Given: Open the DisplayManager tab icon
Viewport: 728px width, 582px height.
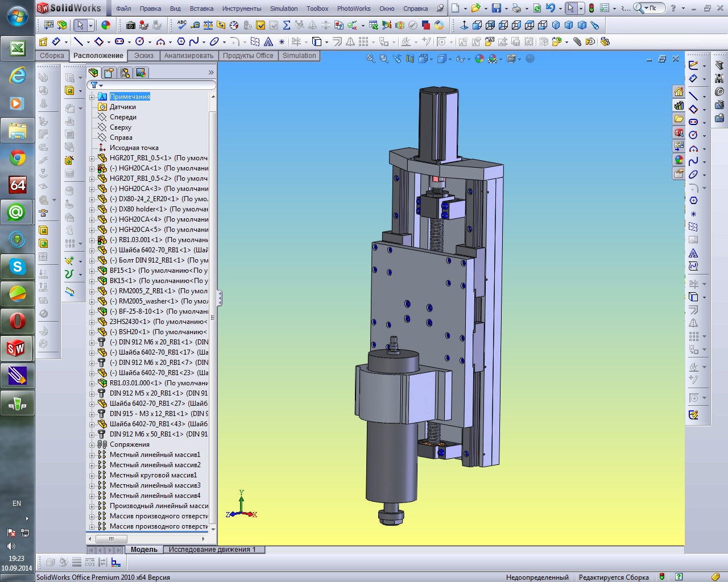Looking at the screenshot, I should pos(141,73).
